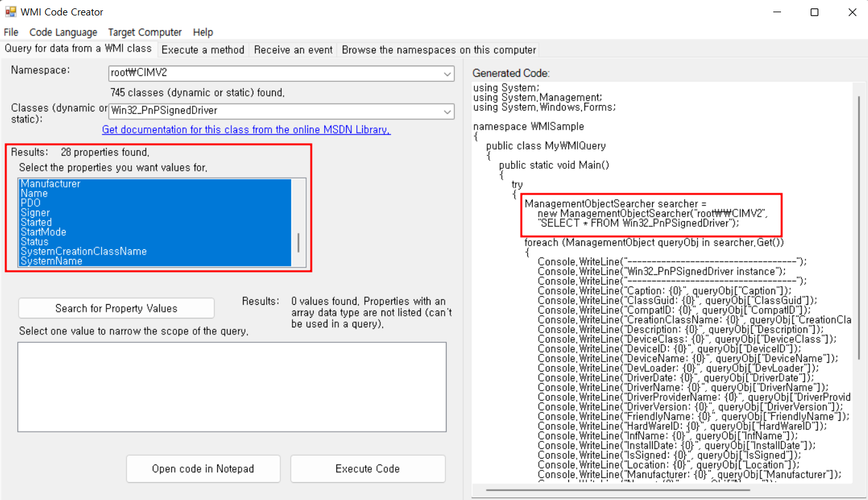868x500 pixels.
Task: Click Open code in Notepad button
Action: [203, 469]
